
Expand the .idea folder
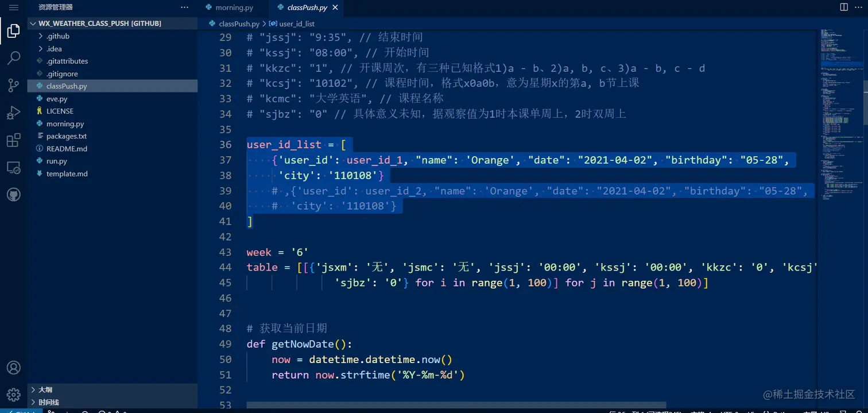pos(112,49)
